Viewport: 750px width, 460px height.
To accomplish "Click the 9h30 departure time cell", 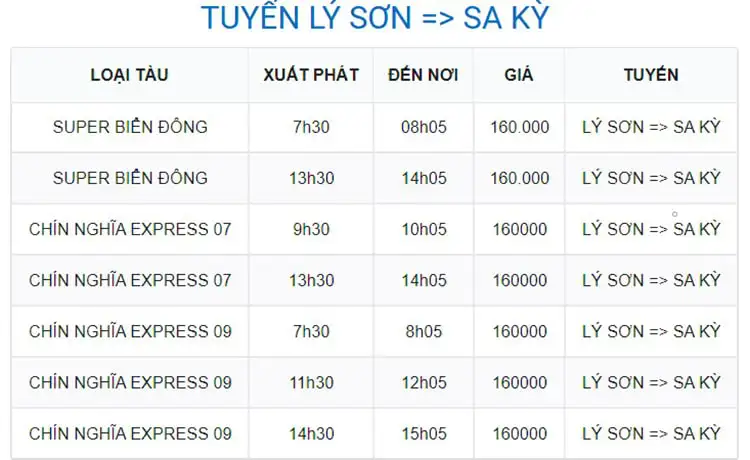I will point(311,229).
